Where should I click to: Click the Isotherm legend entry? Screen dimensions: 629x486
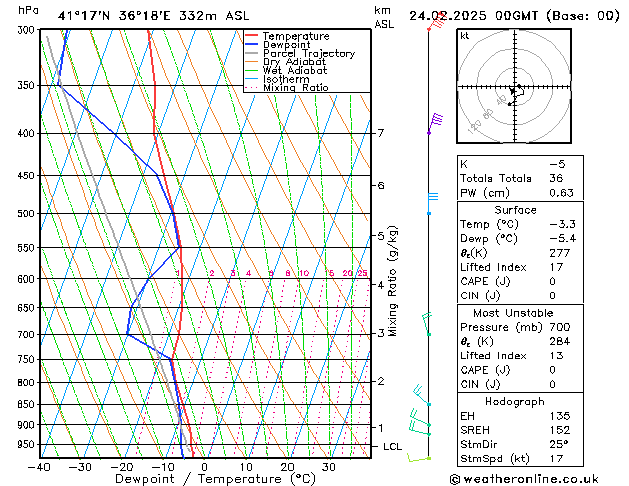tap(277, 79)
